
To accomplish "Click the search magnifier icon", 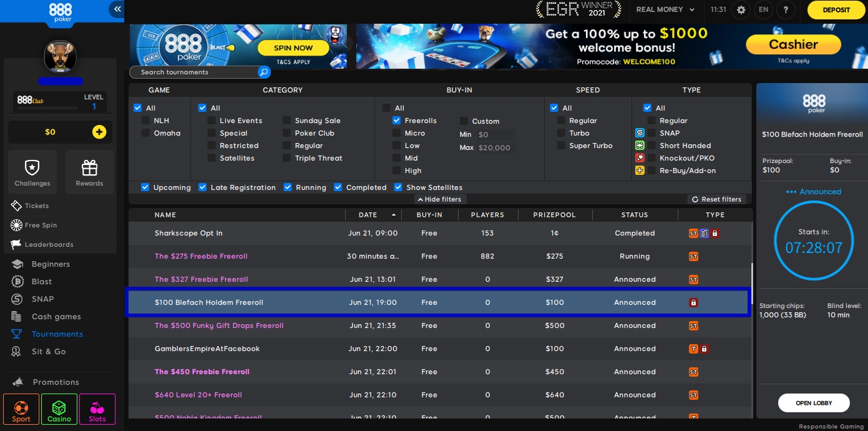I will coord(264,72).
